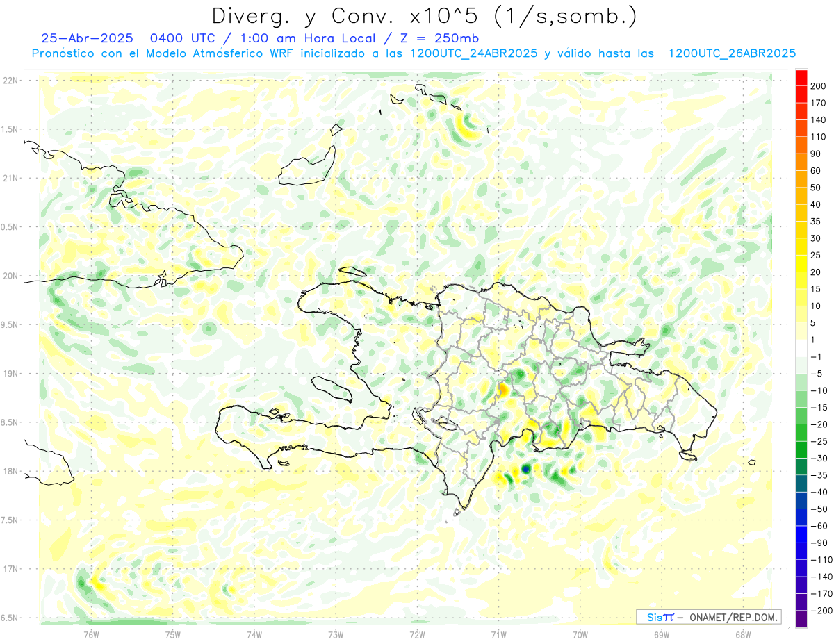Image resolution: width=834 pixels, height=644 pixels.
Task: Click the 76W longitude label
Action: [x=91, y=634]
